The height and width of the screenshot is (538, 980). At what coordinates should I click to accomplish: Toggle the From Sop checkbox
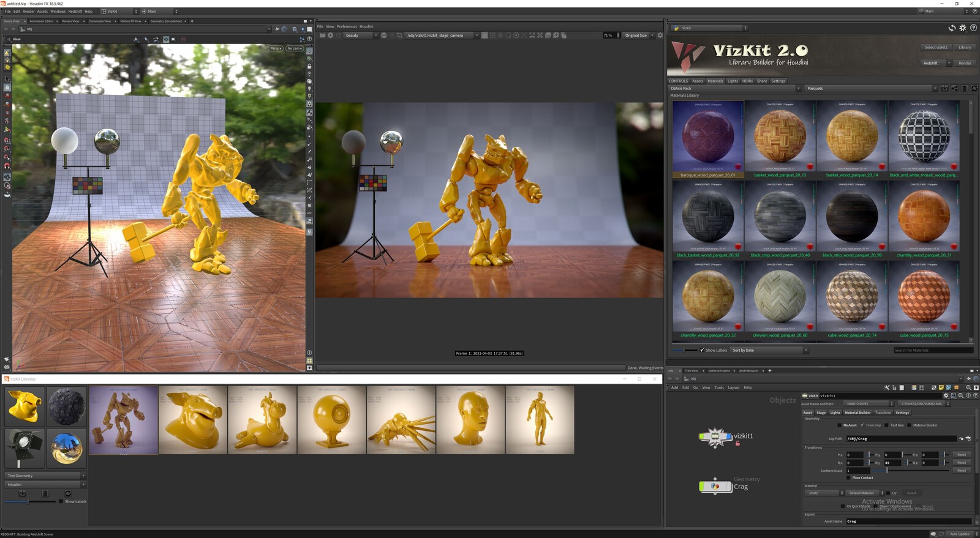(x=862, y=425)
